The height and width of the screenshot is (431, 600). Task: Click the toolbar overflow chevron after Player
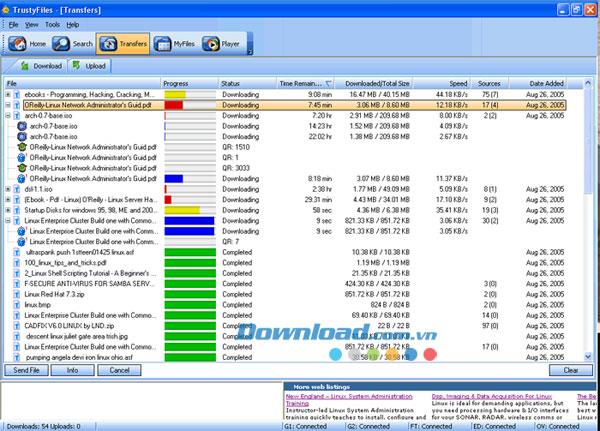[250, 52]
